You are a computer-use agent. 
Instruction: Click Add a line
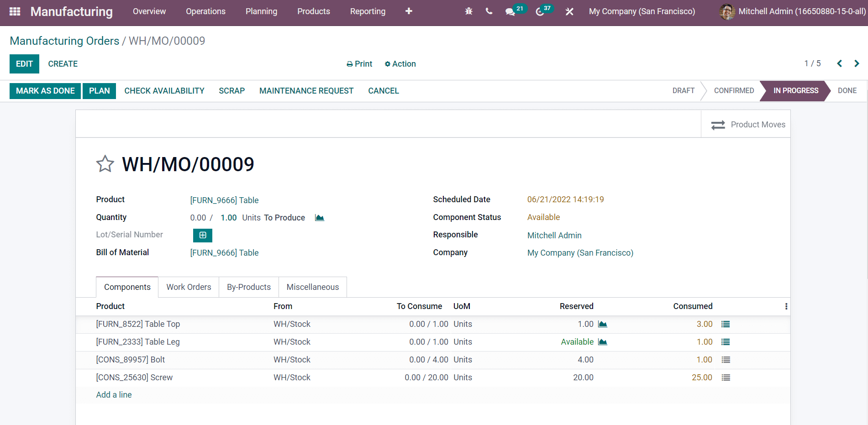(114, 395)
